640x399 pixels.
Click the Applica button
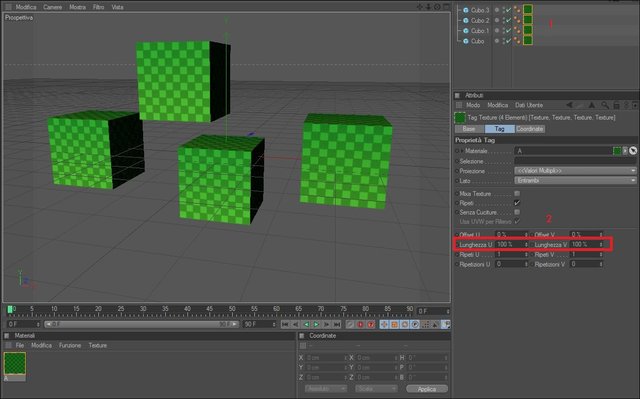(427, 389)
